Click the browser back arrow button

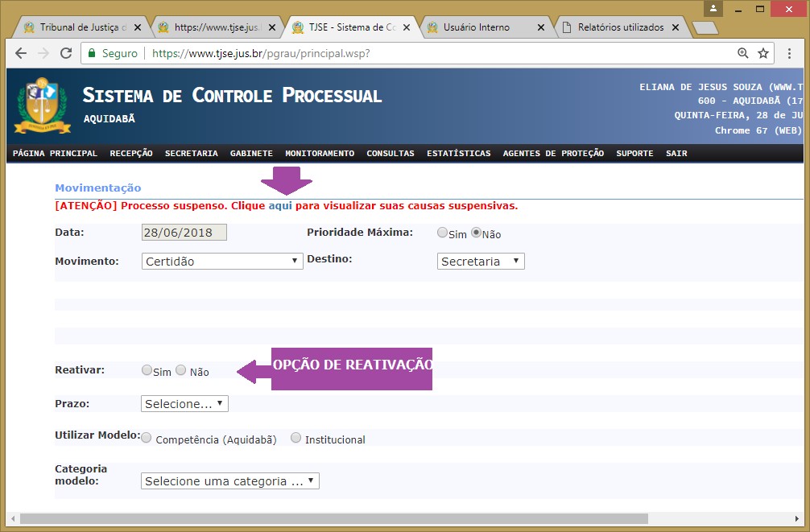tap(21, 53)
